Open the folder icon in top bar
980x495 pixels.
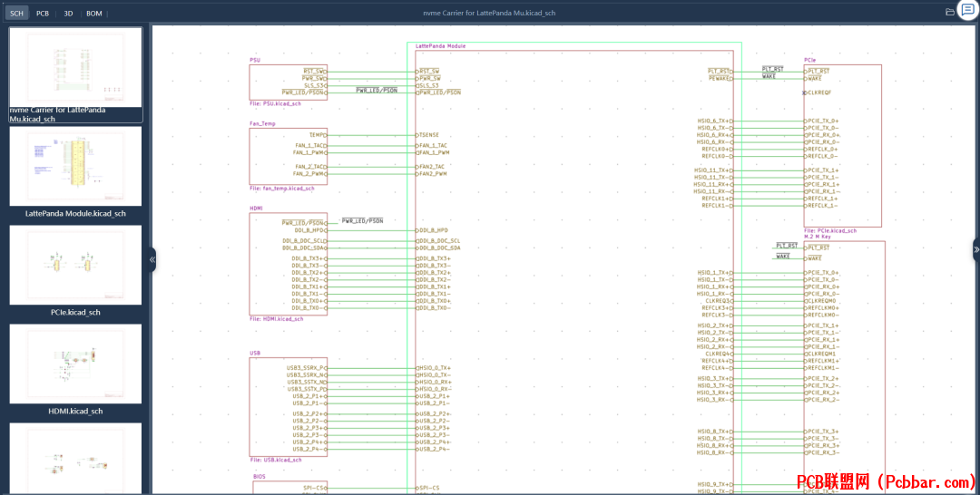coord(950,12)
